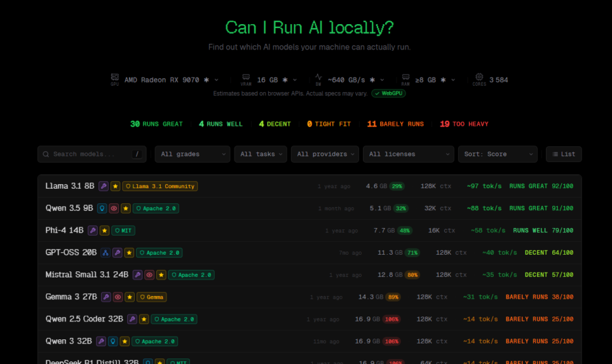The height and width of the screenshot is (364, 612).
Task: Click the wrench icon on Mistral Small 3.1 24B
Action: tap(138, 275)
